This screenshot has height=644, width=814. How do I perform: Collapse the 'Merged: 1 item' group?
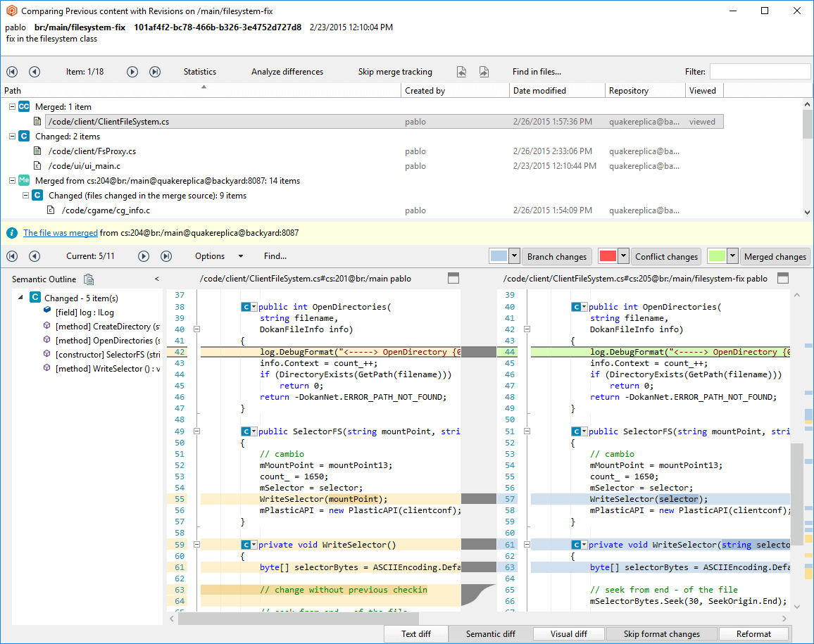(x=12, y=106)
